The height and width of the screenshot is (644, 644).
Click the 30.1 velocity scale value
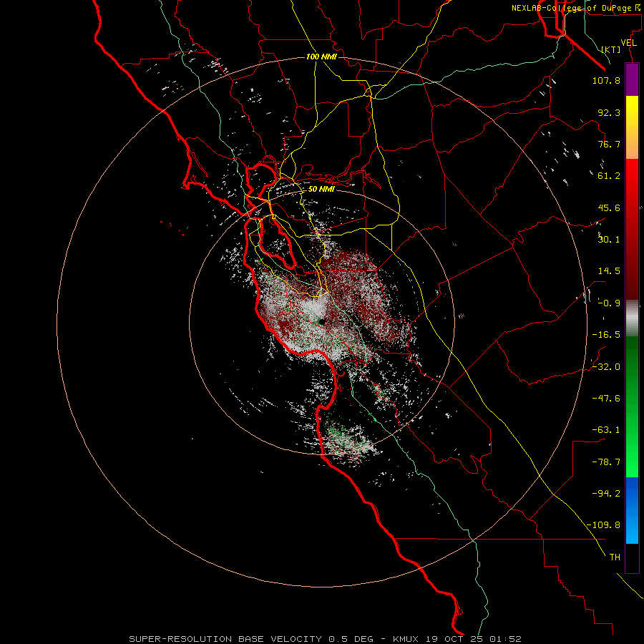tap(609, 240)
